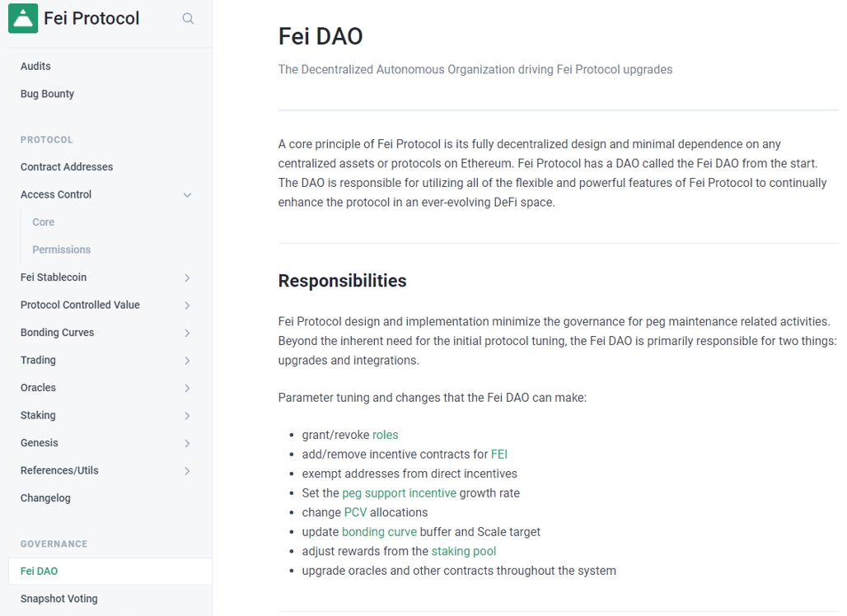Expand the Bonding Curves chevron
This screenshot has height=616, width=847.
[x=187, y=333]
